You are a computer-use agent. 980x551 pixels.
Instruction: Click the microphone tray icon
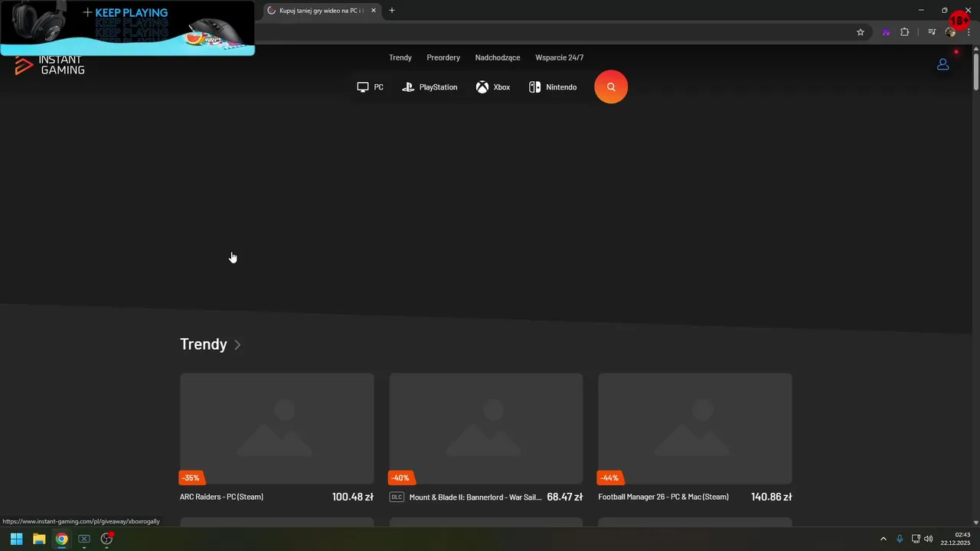tap(900, 539)
